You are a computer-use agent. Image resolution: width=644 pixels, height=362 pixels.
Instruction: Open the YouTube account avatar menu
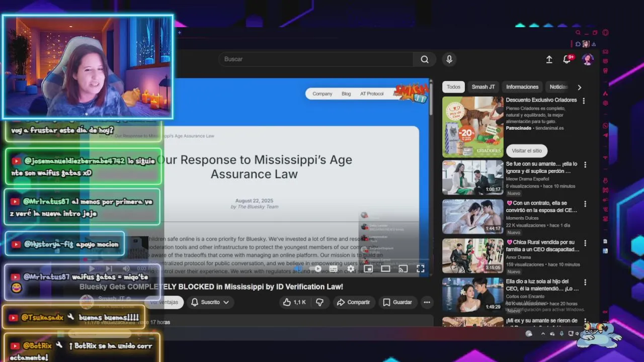tap(587, 59)
